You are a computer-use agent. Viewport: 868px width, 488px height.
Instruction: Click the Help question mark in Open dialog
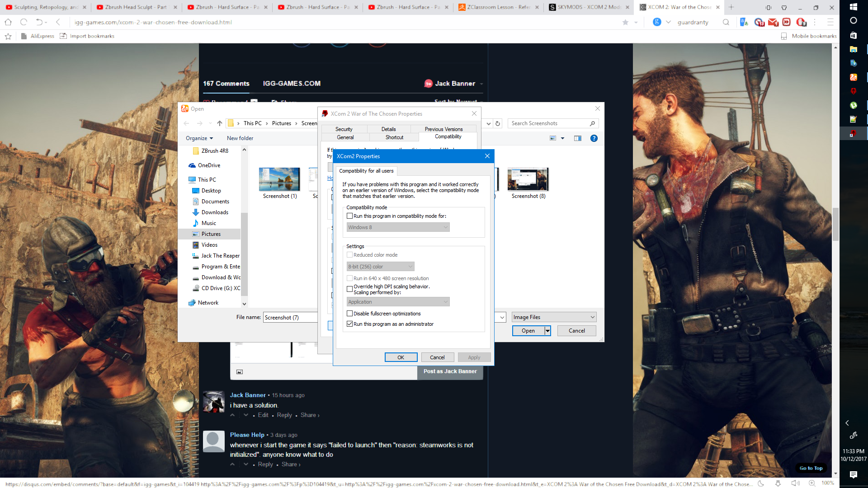594,138
